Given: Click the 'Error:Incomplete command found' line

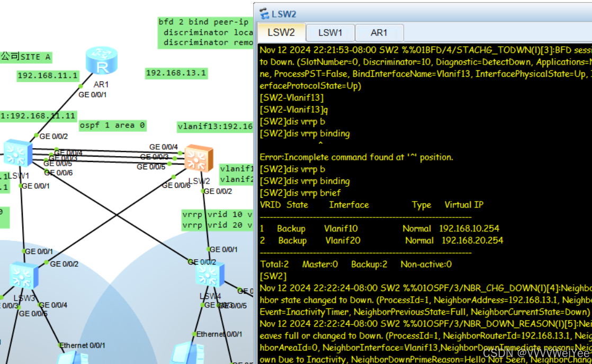Looking at the screenshot, I should pyautogui.click(x=356, y=157).
